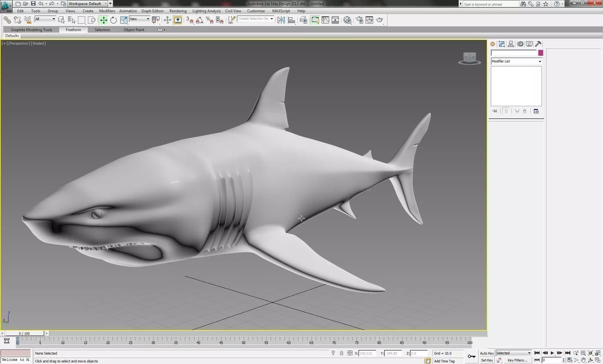Switch to Object Paint ribbon tab

tap(134, 30)
